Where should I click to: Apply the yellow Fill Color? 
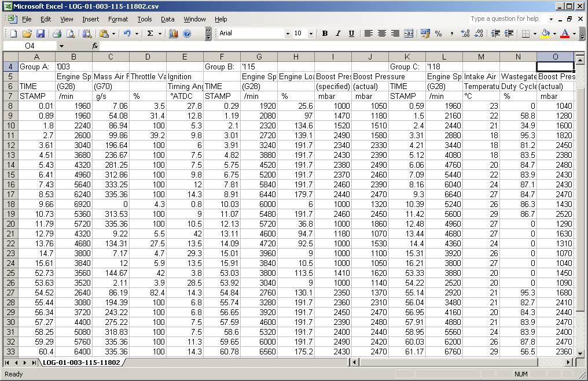point(545,34)
